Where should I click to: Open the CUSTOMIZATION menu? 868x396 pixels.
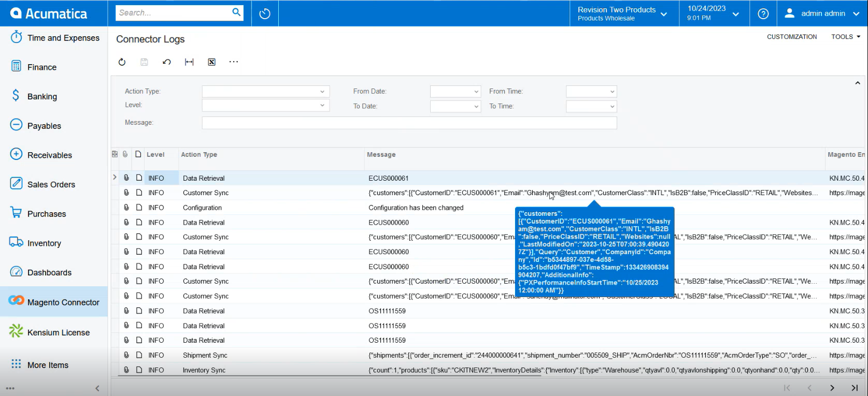[x=792, y=37]
